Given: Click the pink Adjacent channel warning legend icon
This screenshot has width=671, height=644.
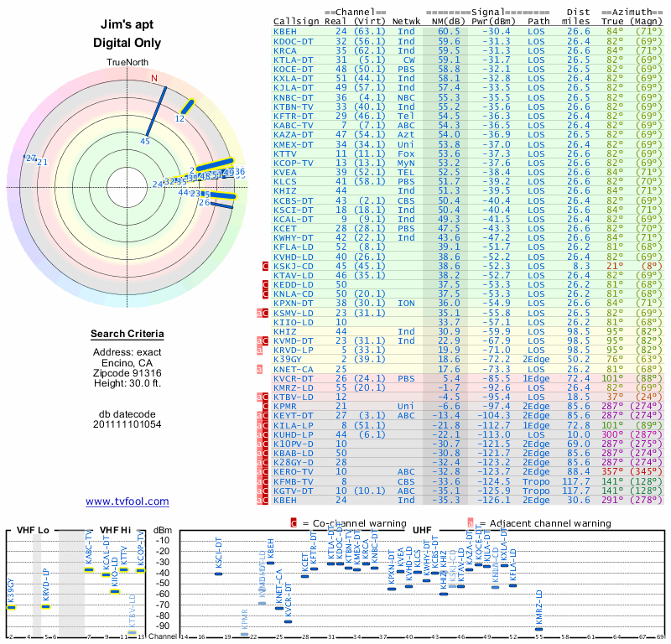Looking at the screenshot, I should 471,523.
